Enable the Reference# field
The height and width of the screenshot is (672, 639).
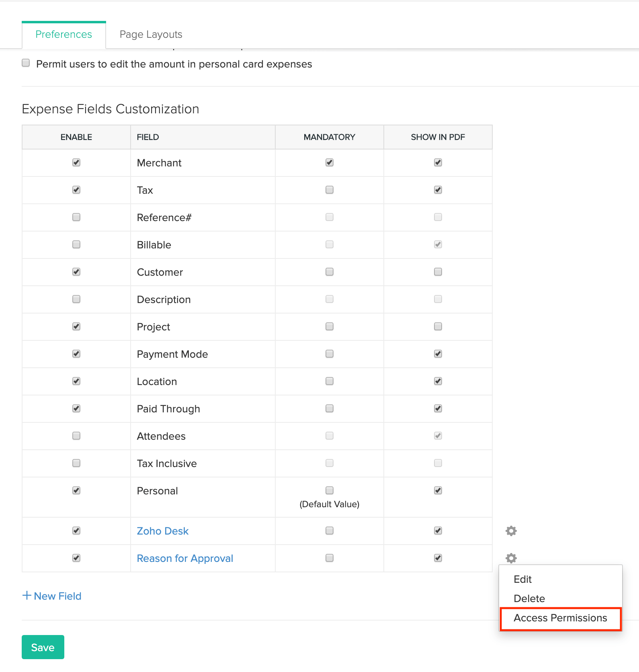[x=76, y=217]
